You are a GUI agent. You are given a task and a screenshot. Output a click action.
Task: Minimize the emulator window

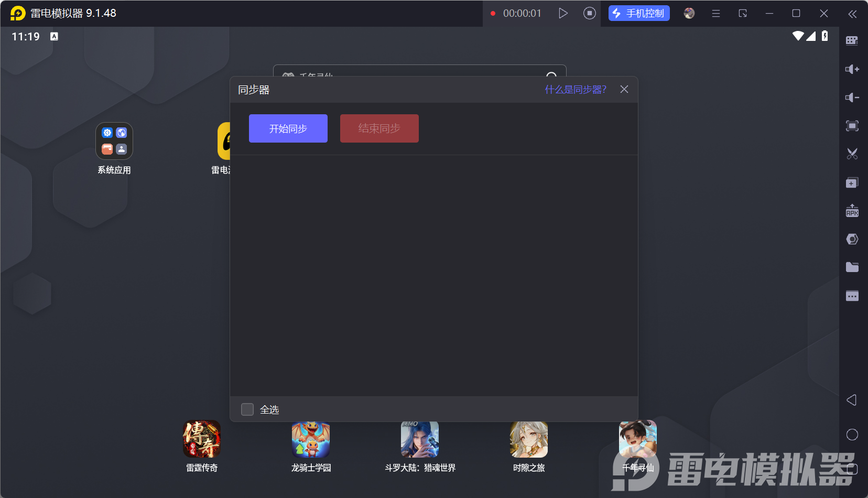pyautogui.click(x=769, y=14)
